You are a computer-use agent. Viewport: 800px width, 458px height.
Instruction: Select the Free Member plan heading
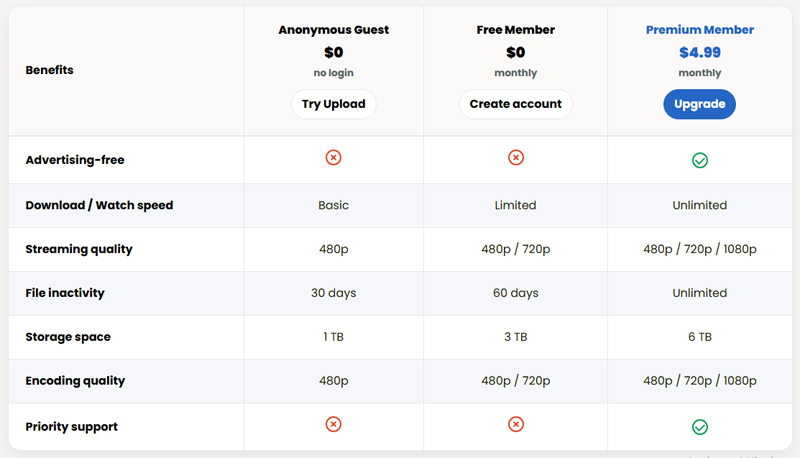(x=515, y=30)
